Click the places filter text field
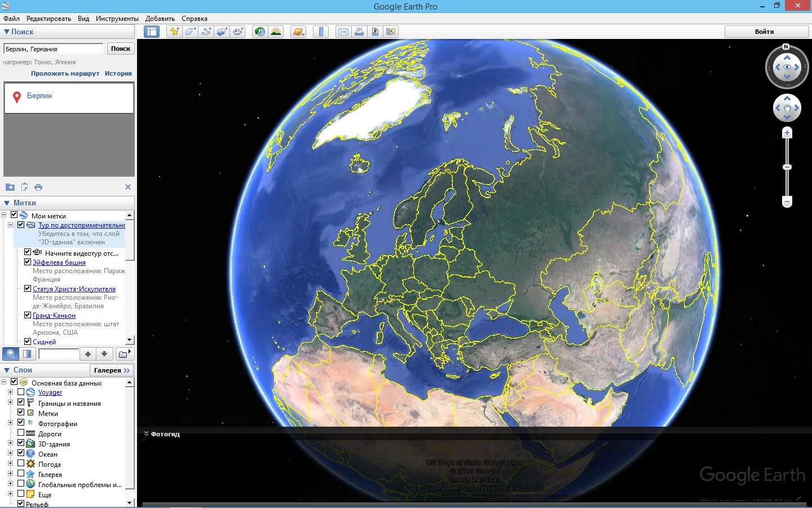 (59, 354)
